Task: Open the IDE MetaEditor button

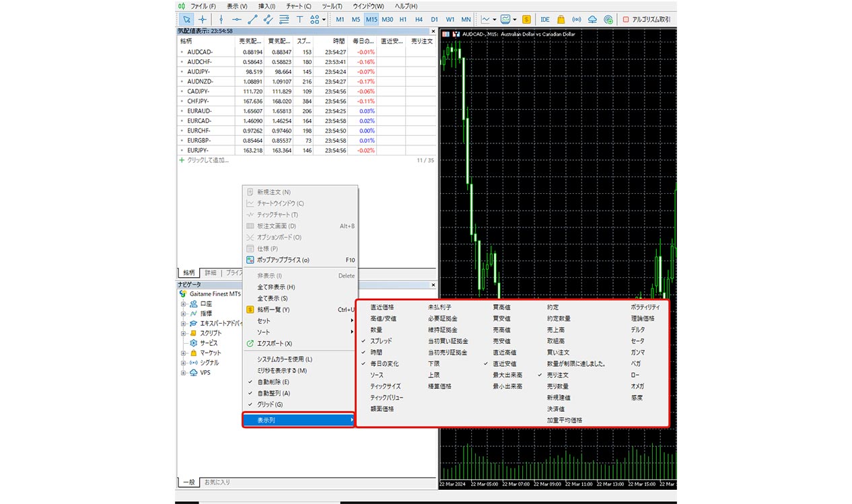Action: [x=545, y=20]
